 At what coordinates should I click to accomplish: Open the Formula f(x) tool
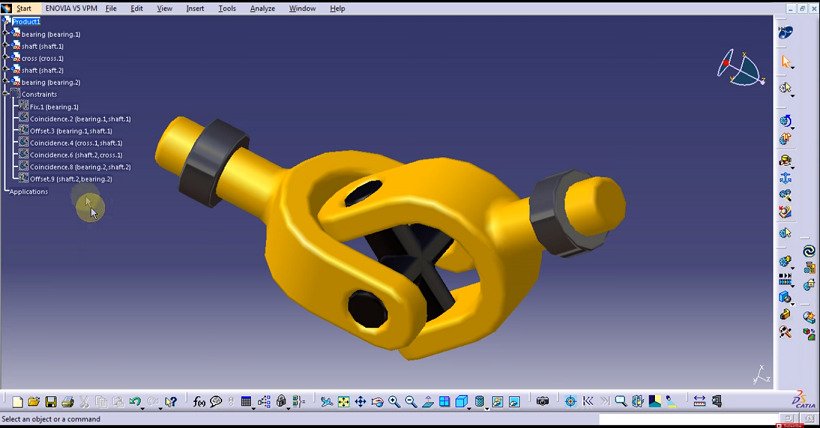pyautogui.click(x=198, y=401)
